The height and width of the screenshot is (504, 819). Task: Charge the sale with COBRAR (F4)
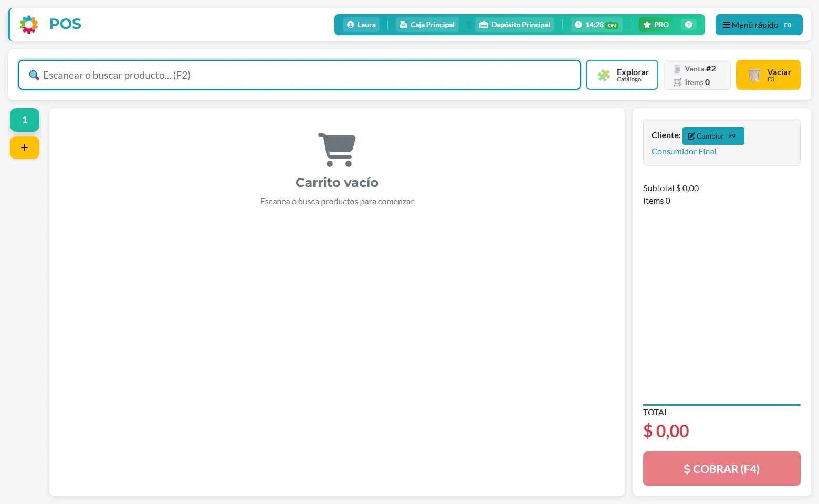[x=722, y=468]
